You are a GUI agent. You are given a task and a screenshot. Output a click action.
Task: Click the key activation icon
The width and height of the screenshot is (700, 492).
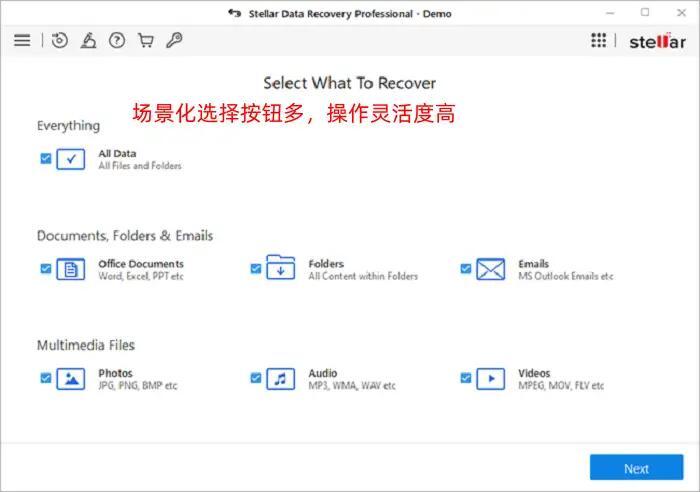[174, 40]
